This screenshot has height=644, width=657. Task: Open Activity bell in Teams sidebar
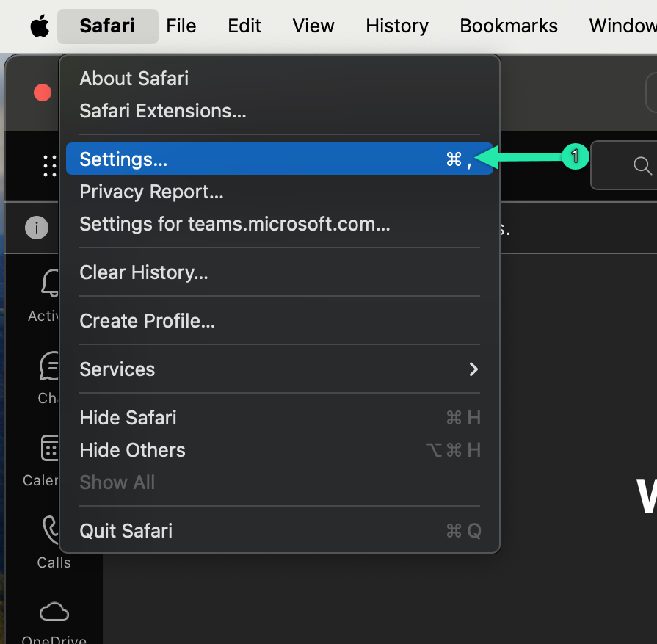pyautogui.click(x=44, y=296)
